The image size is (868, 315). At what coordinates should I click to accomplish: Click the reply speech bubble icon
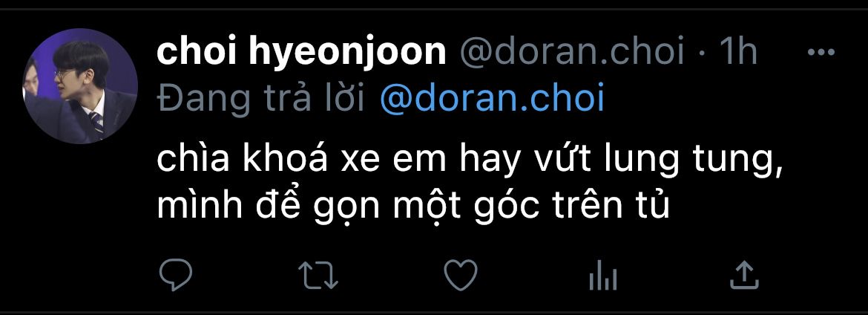click(176, 275)
